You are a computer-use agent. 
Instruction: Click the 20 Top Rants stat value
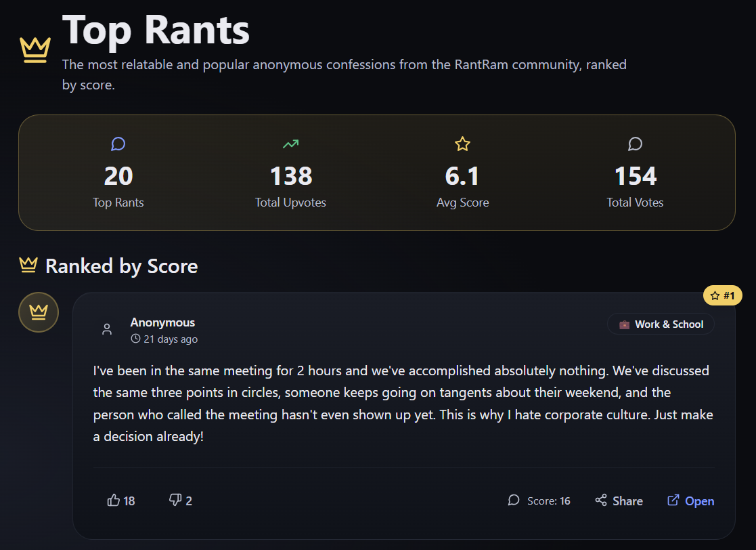(118, 176)
